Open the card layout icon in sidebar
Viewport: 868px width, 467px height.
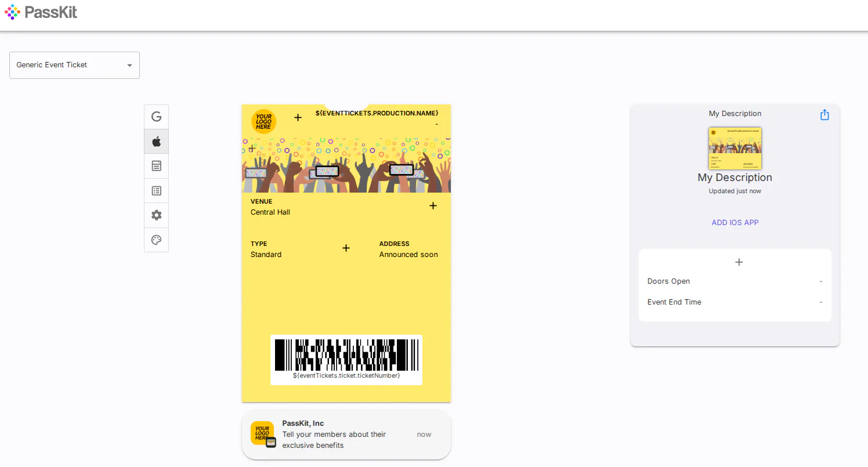pyautogui.click(x=156, y=166)
